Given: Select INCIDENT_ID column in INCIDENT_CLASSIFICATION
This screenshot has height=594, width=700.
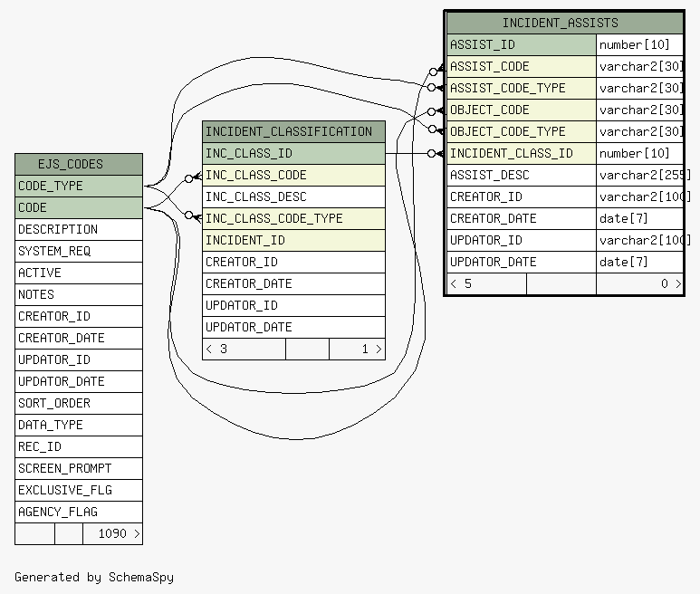Looking at the screenshot, I should click(x=293, y=241).
